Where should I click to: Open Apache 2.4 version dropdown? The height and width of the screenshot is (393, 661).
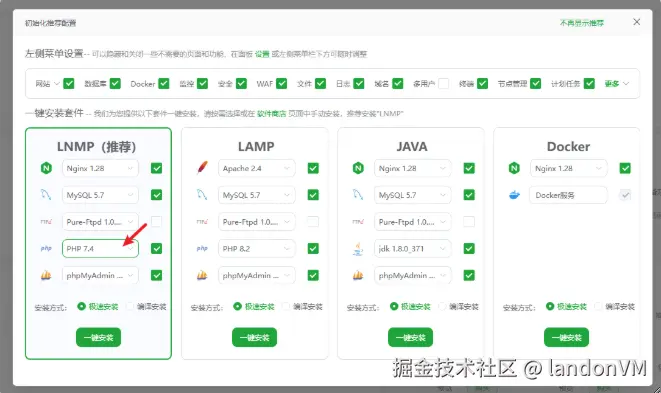click(256, 168)
